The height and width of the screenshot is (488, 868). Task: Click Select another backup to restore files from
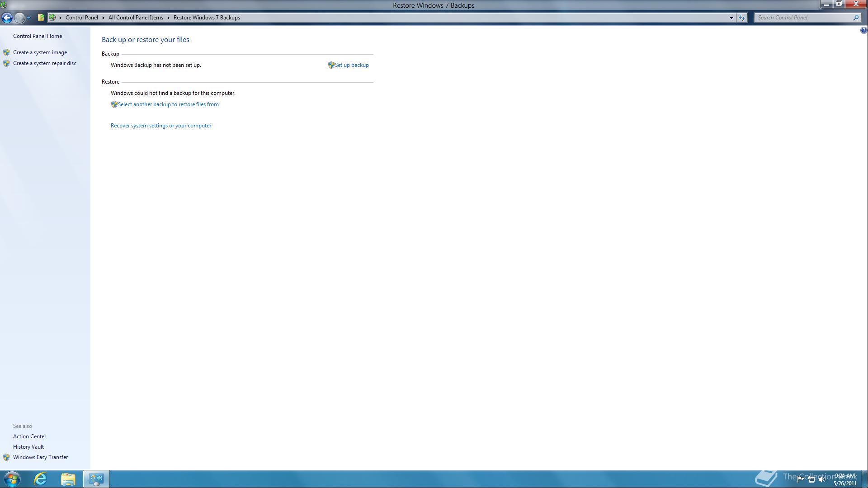[x=168, y=104]
